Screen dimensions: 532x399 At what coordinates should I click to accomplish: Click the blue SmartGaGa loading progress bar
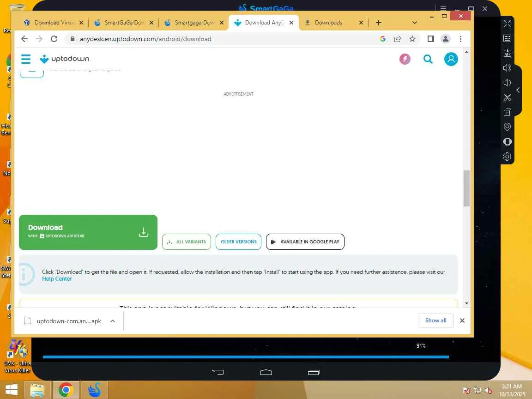[246, 357]
